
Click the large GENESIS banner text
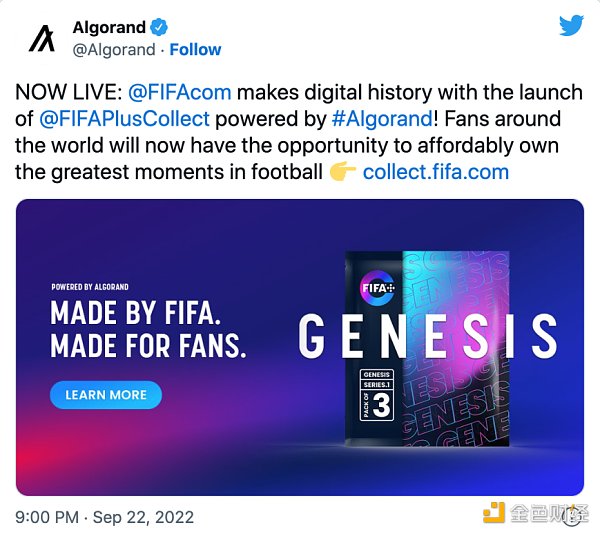428,338
